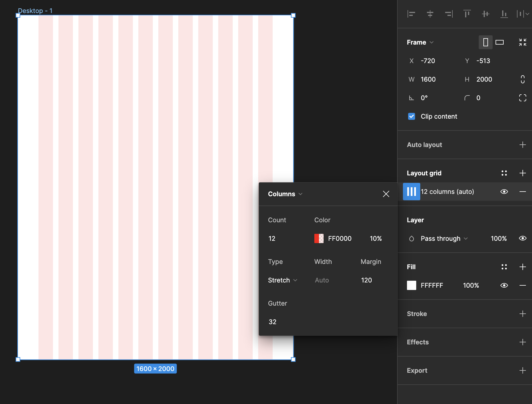The image size is (532, 404).
Task: Click the FFFFFF fill color swatch
Action: tap(412, 285)
